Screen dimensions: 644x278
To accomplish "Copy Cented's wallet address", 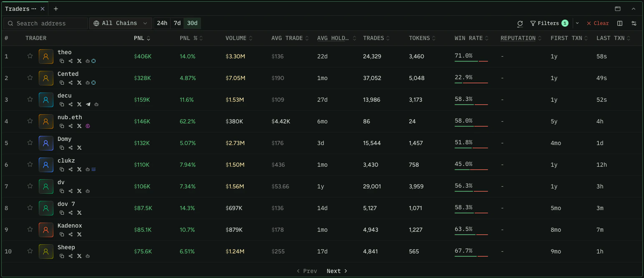I will click(x=62, y=83).
